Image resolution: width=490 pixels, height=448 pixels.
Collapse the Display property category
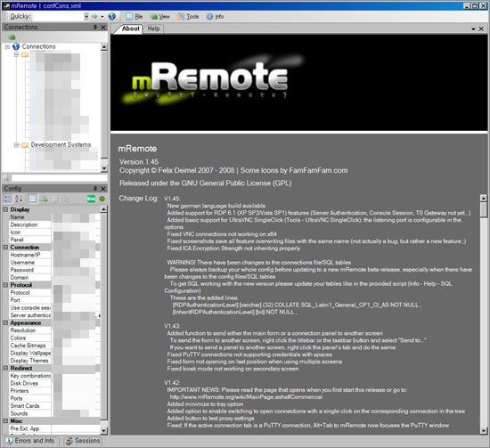click(x=5, y=209)
